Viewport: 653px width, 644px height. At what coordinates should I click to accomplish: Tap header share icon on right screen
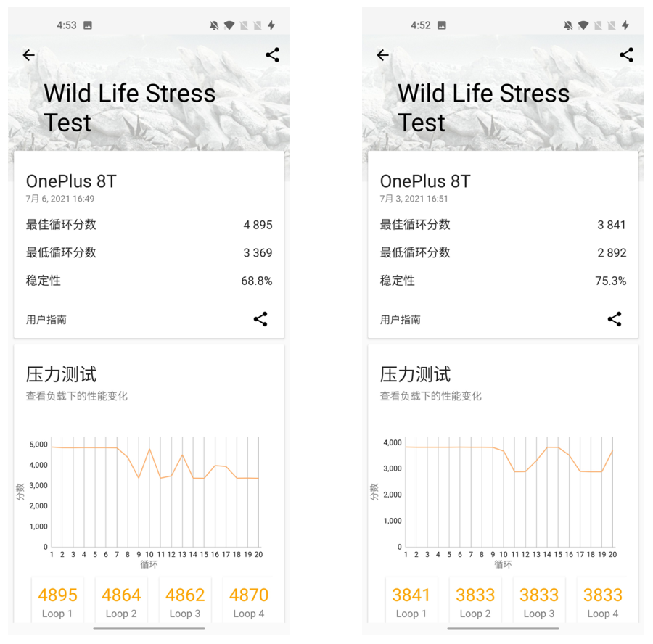(x=627, y=54)
